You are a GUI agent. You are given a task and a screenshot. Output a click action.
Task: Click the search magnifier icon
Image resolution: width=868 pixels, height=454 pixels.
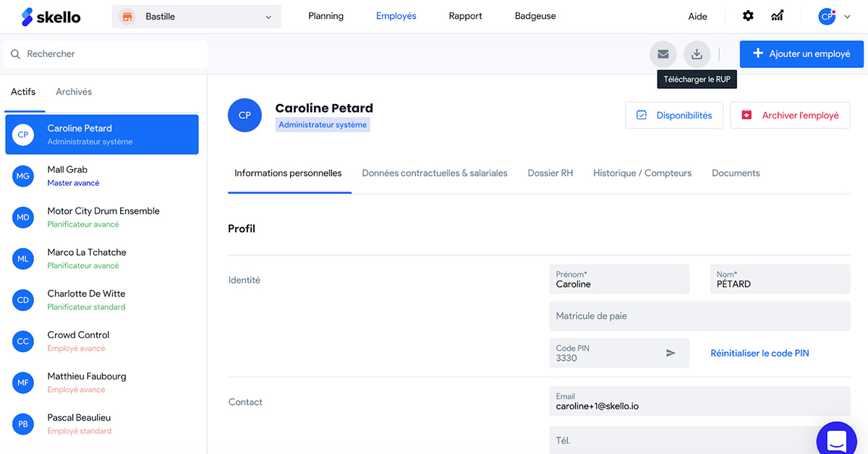pyautogui.click(x=15, y=54)
